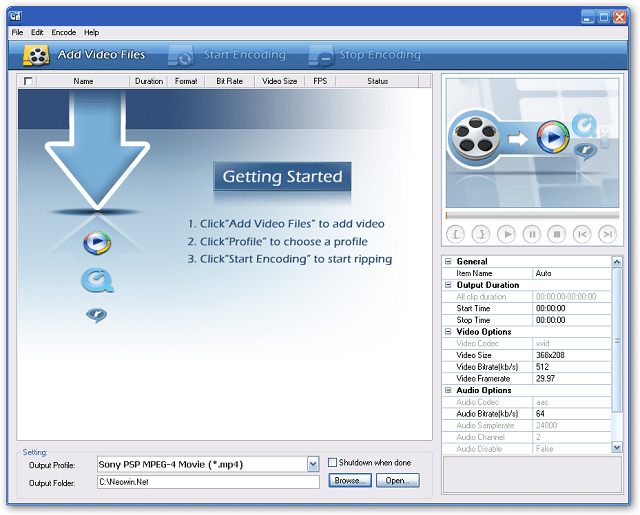The width and height of the screenshot is (640, 515).
Task: Click the Video Codec xvid value
Action: point(571,344)
